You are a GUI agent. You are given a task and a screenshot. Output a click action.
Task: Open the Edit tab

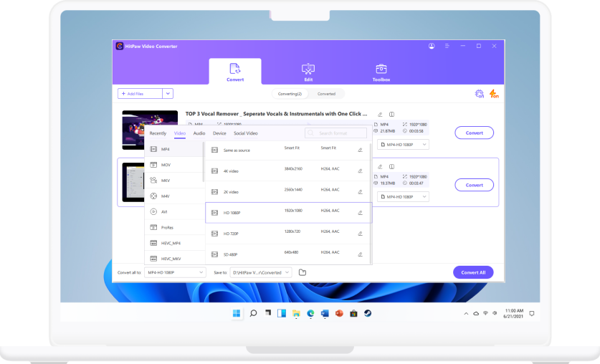pyautogui.click(x=308, y=72)
